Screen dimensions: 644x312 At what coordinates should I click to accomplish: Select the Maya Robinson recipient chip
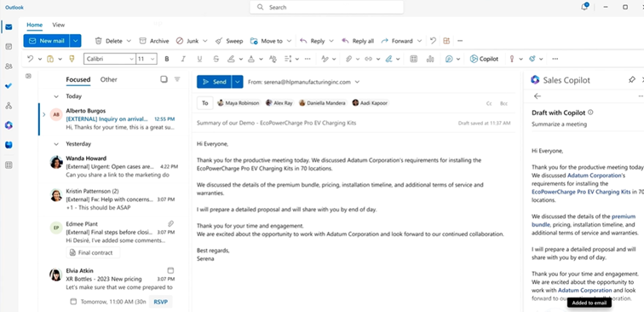pos(239,103)
